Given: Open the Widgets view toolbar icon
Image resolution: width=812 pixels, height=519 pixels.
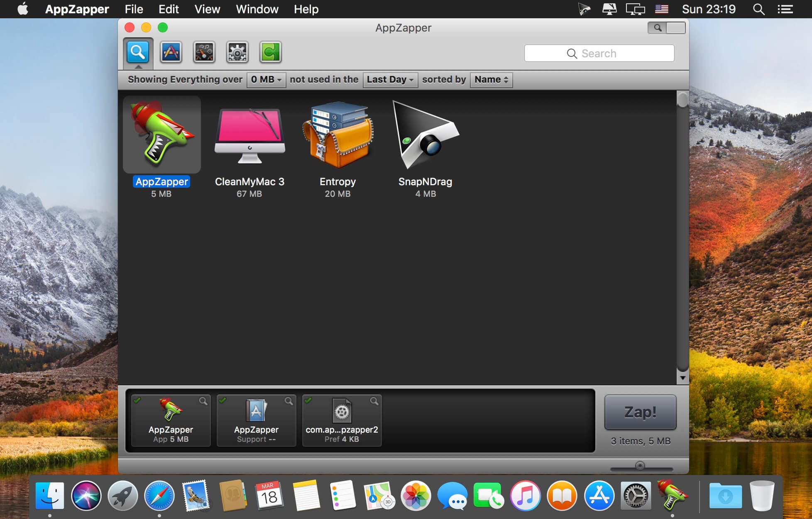Looking at the screenshot, I should (204, 52).
